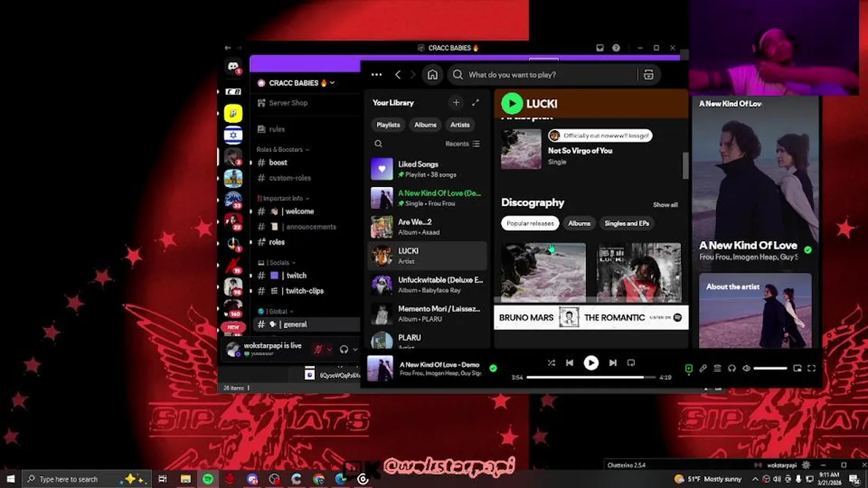The width and height of the screenshot is (868, 488).
Task: Click the Spotify Browse icon in search bar
Action: coord(648,75)
